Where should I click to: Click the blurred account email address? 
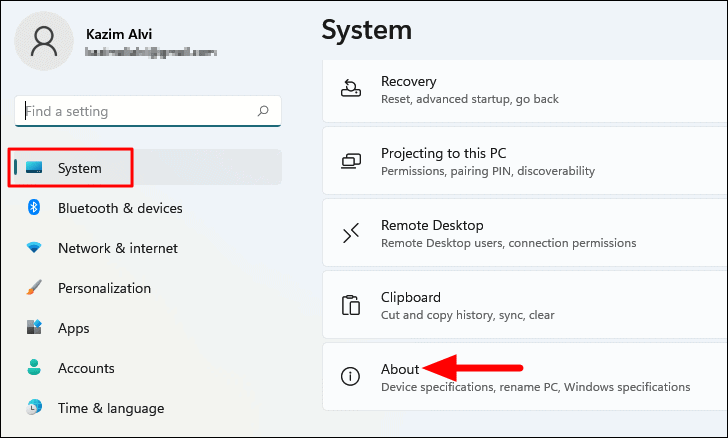pyautogui.click(x=151, y=52)
